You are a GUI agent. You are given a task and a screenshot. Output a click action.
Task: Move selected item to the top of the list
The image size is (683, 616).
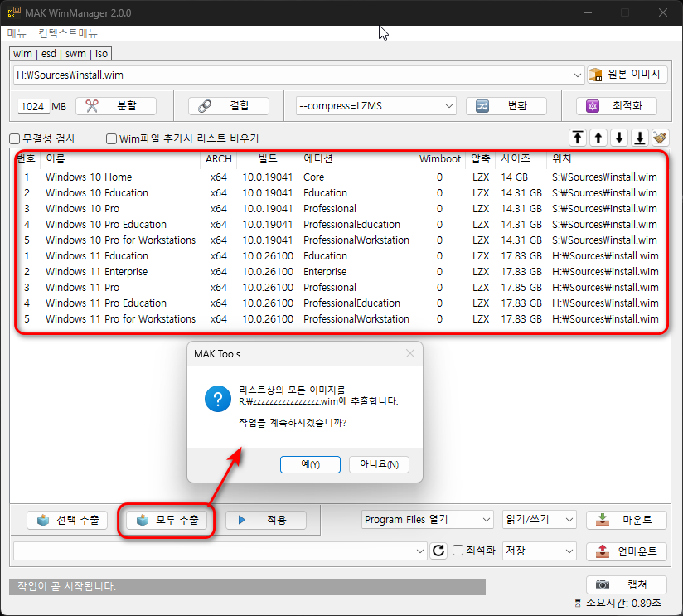578,138
